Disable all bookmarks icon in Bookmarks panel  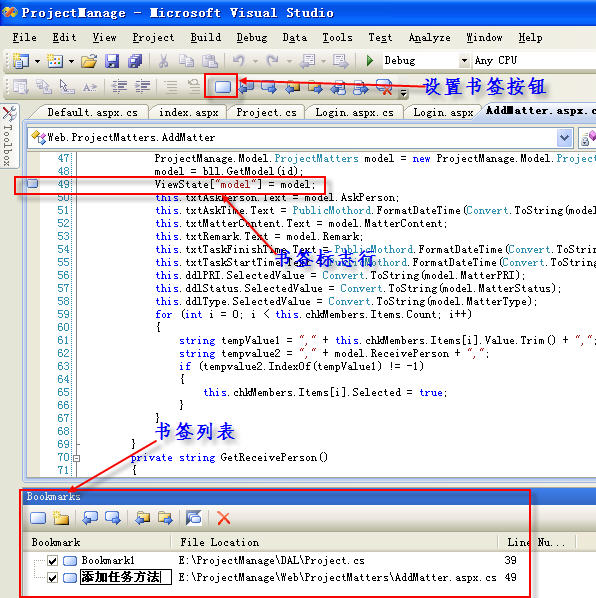click(x=194, y=518)
